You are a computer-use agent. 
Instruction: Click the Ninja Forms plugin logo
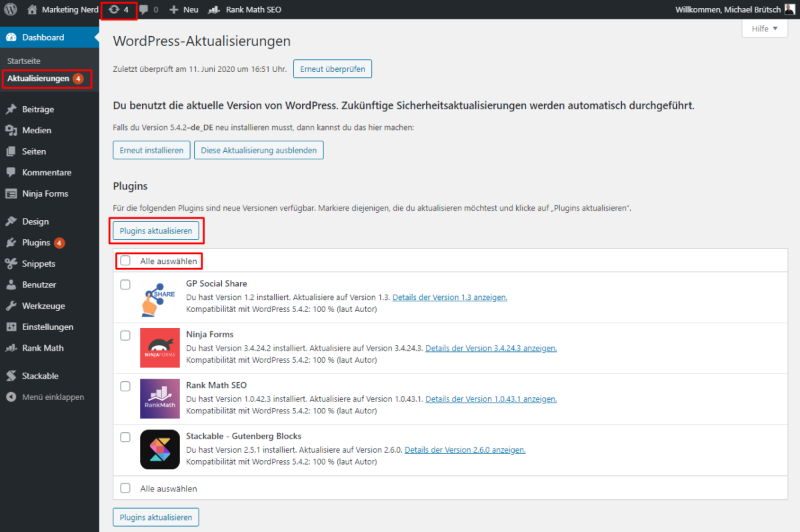click(x=159, y=348)
